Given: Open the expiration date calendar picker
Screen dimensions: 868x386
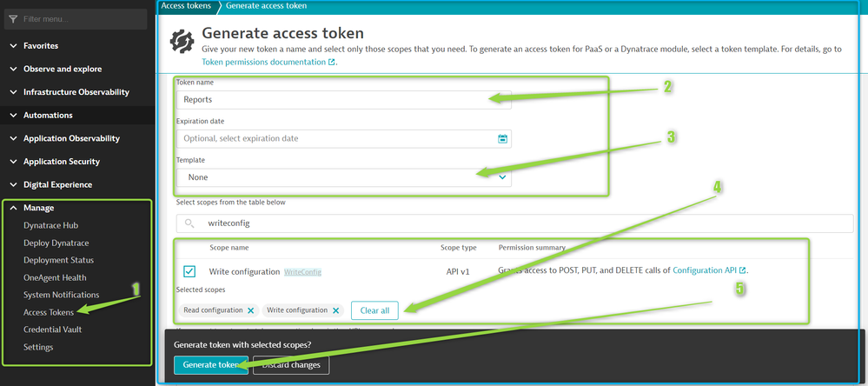Looking at the screenshot, I should (x=502, y=139).
